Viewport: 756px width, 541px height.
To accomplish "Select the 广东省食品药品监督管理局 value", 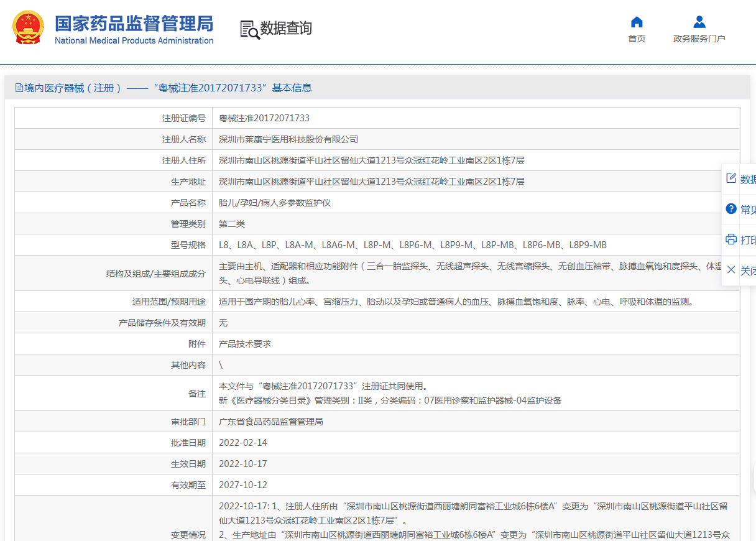I will (271, 422).
